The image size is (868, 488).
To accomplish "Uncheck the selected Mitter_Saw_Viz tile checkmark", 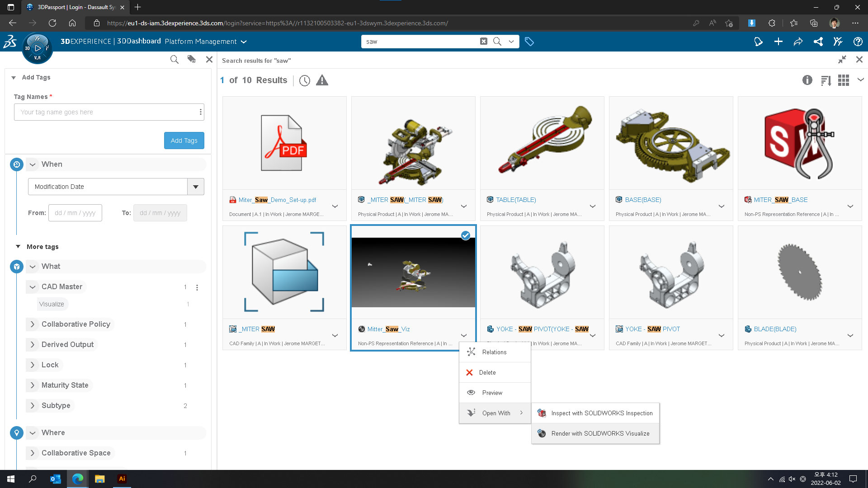I will point(465,235).
